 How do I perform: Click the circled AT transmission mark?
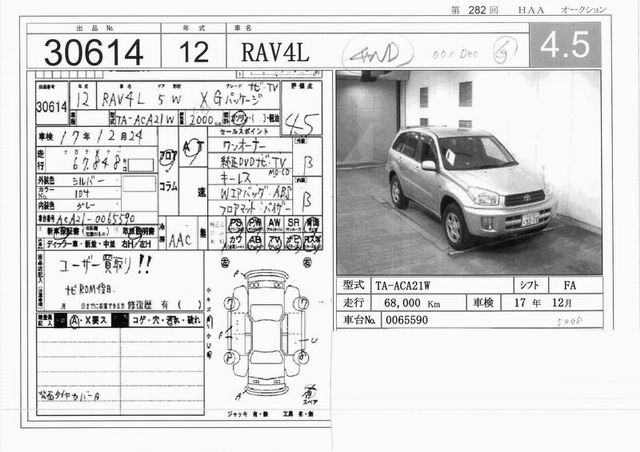[x=193, y=149]
